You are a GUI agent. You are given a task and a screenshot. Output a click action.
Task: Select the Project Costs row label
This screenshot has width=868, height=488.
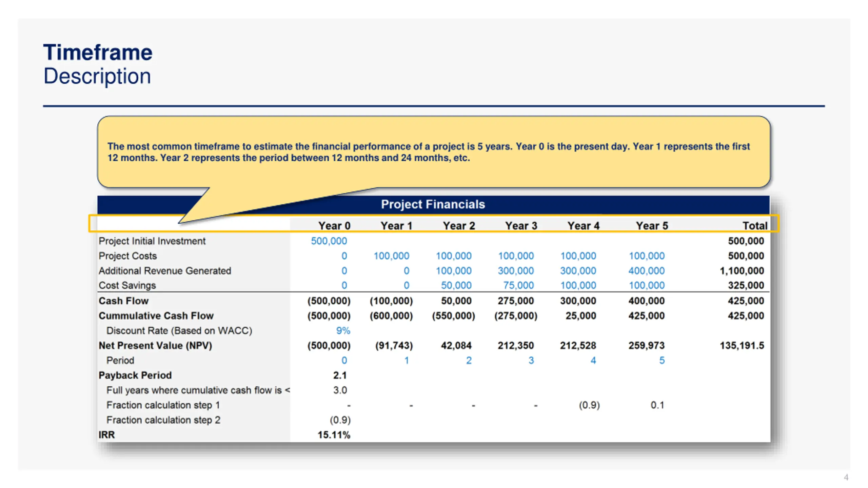click(x=128, y=256)
